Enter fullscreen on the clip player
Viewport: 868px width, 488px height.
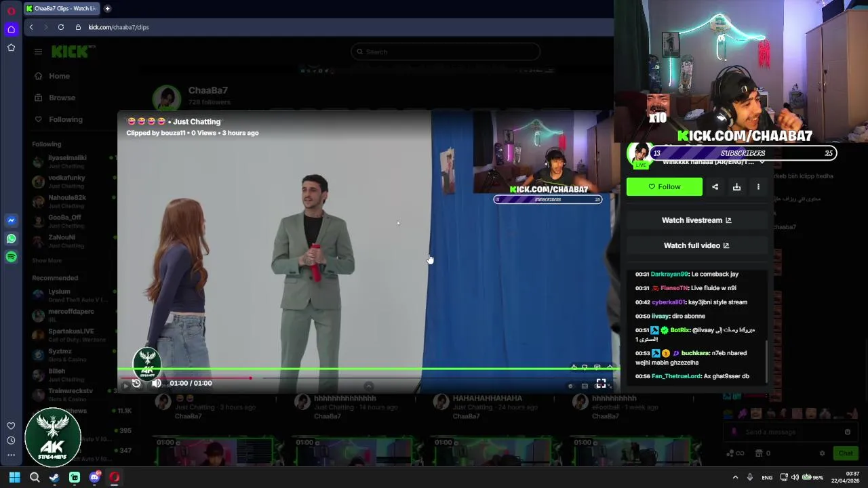pyautogui.click(x=601, y=384)
